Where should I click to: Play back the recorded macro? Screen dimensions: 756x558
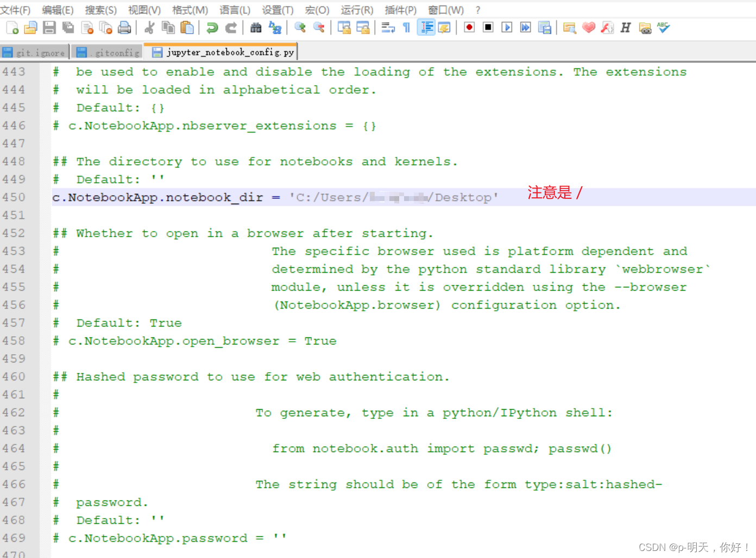[507, 28]
